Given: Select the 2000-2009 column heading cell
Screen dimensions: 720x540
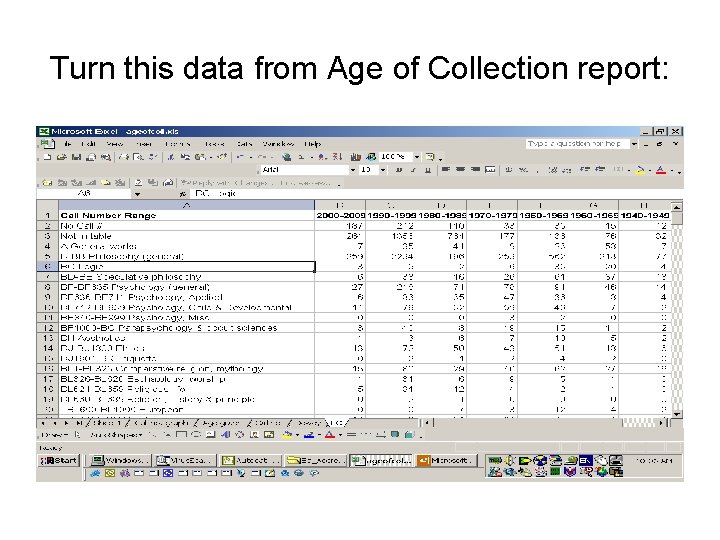Looking at the screenshot, I should [x=340, y=215].
